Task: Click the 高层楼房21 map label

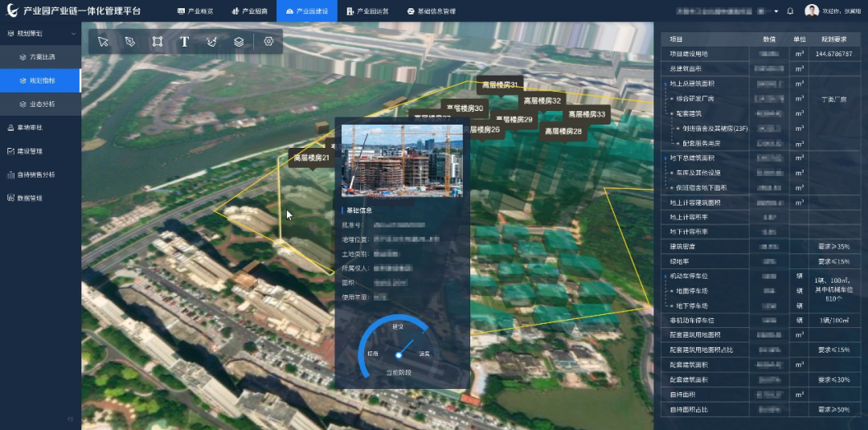Action: pyautogui.click(x=312, y=158)
